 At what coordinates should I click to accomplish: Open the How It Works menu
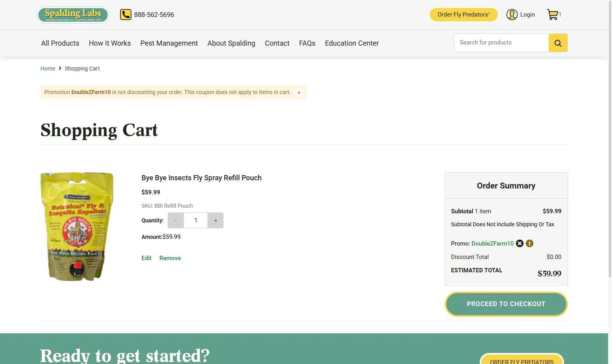point(110,43)
